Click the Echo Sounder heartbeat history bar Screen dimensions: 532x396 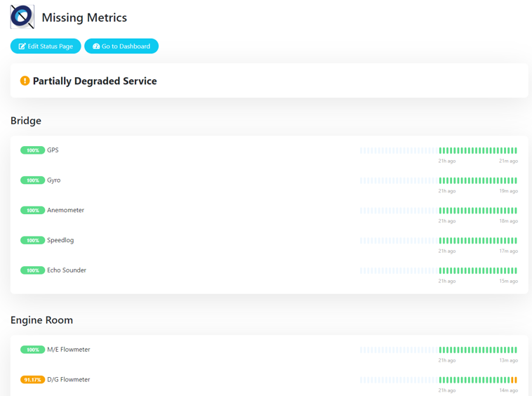439,270
